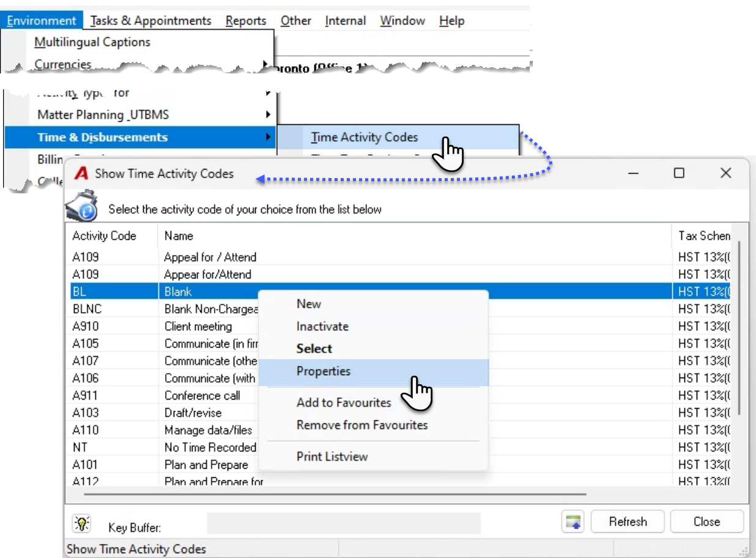This screenshot has width=756, height=558.
Task: Expand the Currencies submenu arrow
Action: pos(264,64)
